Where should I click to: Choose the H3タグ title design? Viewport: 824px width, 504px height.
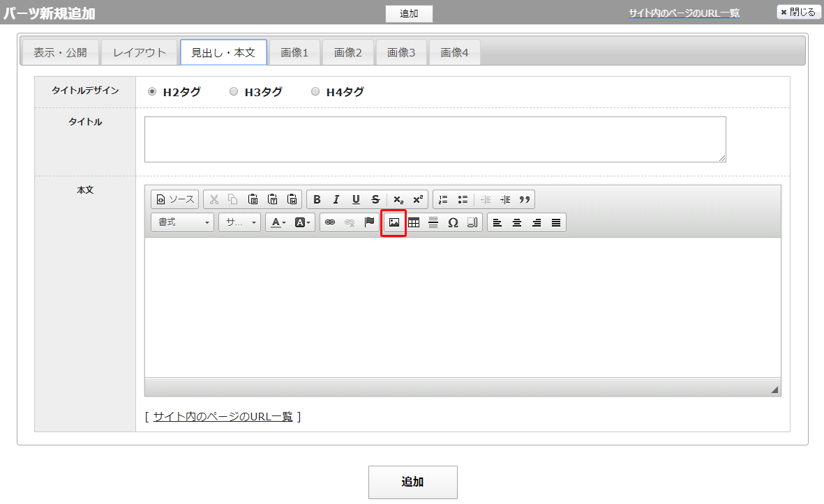pyautogui.click(x=234, y=91)
